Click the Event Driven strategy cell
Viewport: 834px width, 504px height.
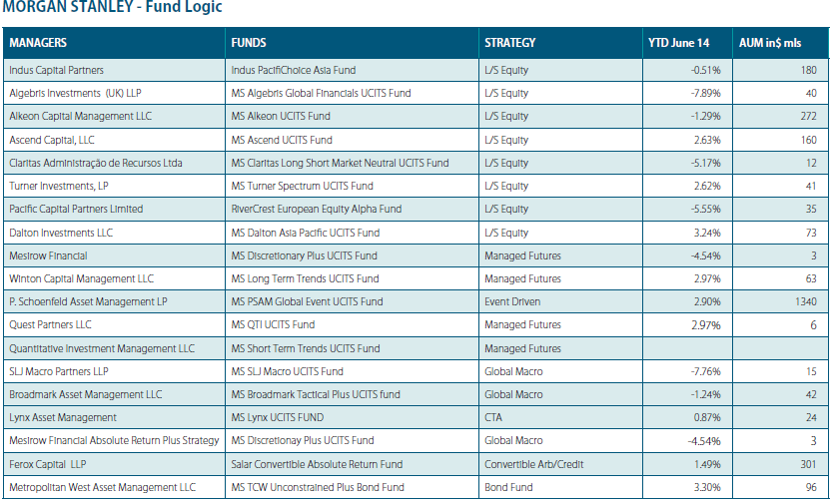[x=511, y=301]
